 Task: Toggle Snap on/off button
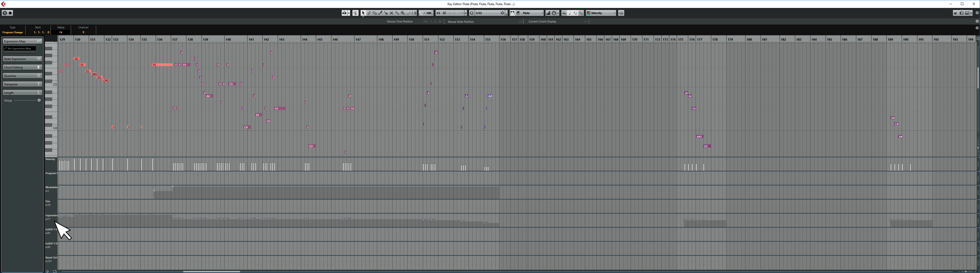[x=438, y=13]
